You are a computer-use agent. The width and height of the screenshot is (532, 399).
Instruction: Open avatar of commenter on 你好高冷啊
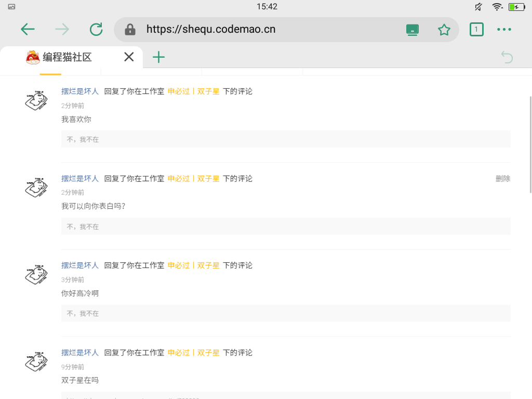36,274
